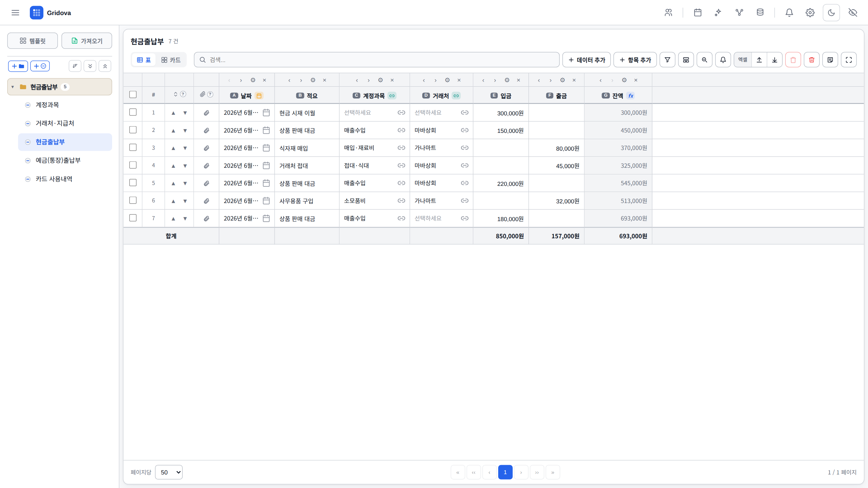Click the 템플릿 button

32,41
